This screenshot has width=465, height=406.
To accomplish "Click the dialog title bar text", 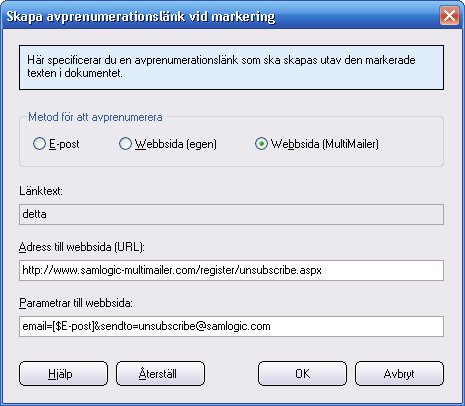I will [141, 16].
